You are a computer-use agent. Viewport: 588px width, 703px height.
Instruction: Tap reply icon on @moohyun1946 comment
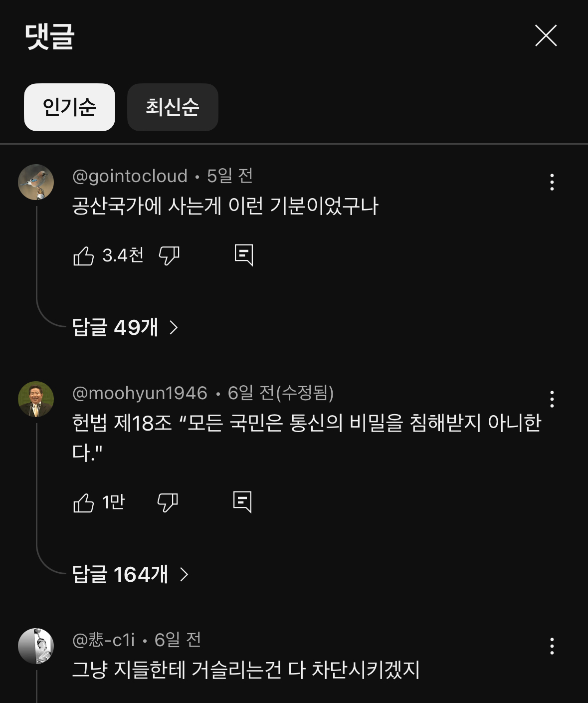[x=242, y=502]
